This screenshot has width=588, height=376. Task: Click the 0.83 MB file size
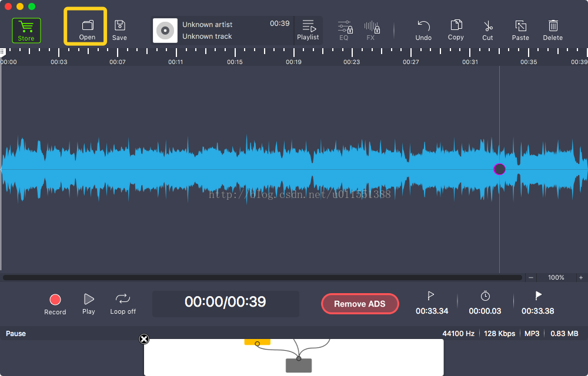[x=564, y=333]
